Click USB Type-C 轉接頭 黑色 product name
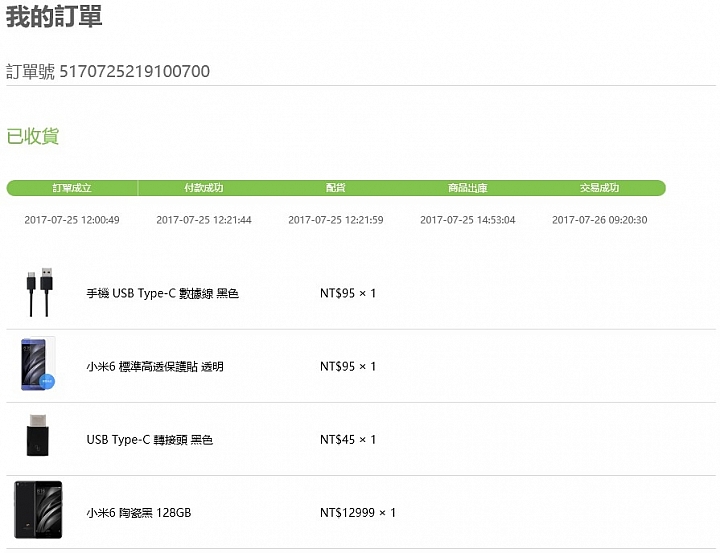 click(x=150, y=440)
